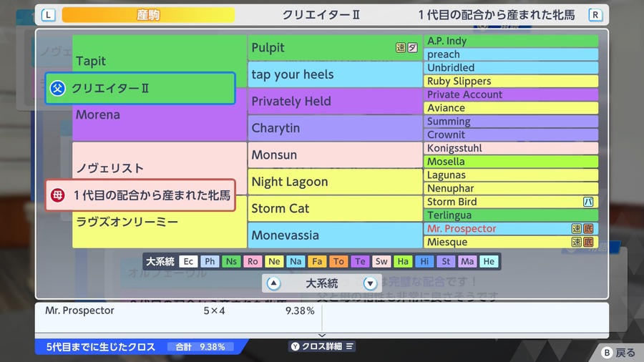Viewport: 644px width, 362px height.
Task: Pick the Ma lineage color swatch
Action: 467,261
